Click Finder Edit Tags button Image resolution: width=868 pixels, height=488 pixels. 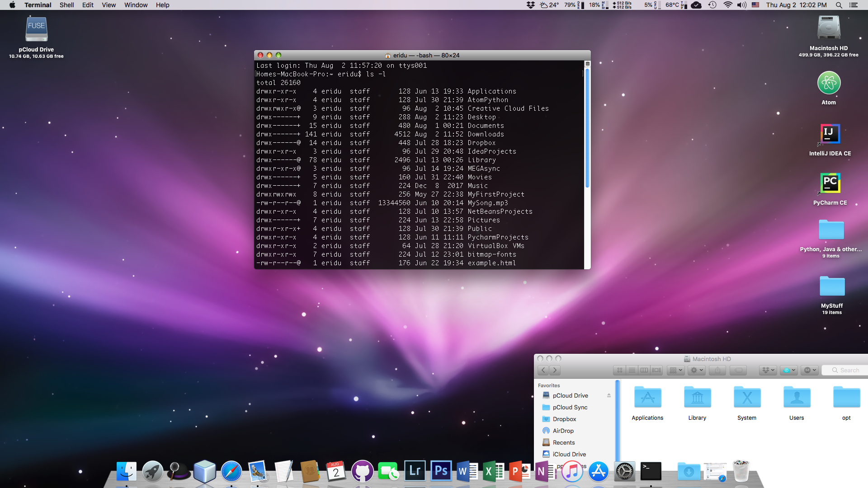coord(738,370)
